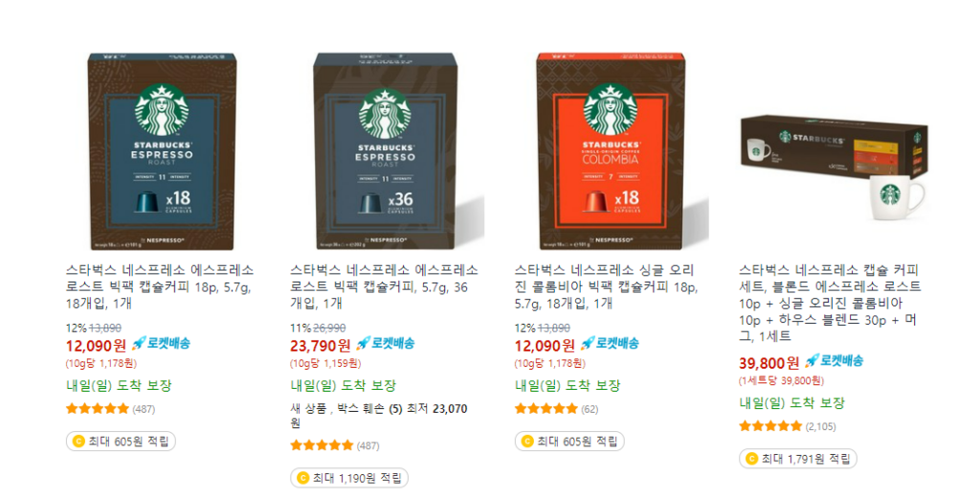
Task: Open the 새 상품, 박스 훼손 최저 23,070원 link
Action: pos(379,416)
